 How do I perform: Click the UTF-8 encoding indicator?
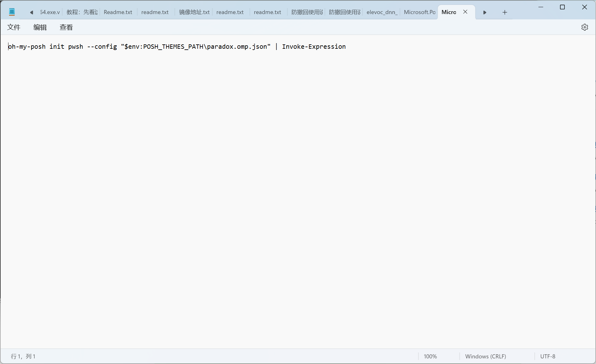click(x=548, y=356)
